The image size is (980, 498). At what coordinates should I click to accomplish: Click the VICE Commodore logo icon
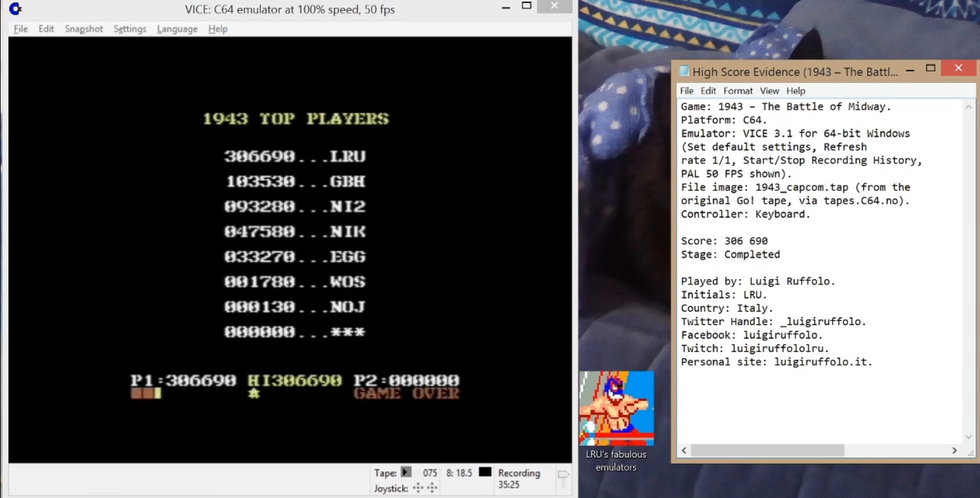click(16, 9)
